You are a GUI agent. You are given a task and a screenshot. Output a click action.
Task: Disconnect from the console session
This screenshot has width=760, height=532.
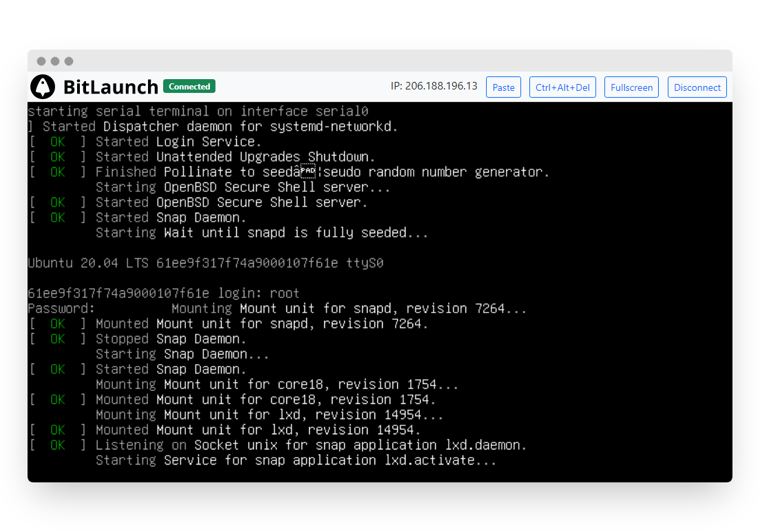tap(697, 87)
